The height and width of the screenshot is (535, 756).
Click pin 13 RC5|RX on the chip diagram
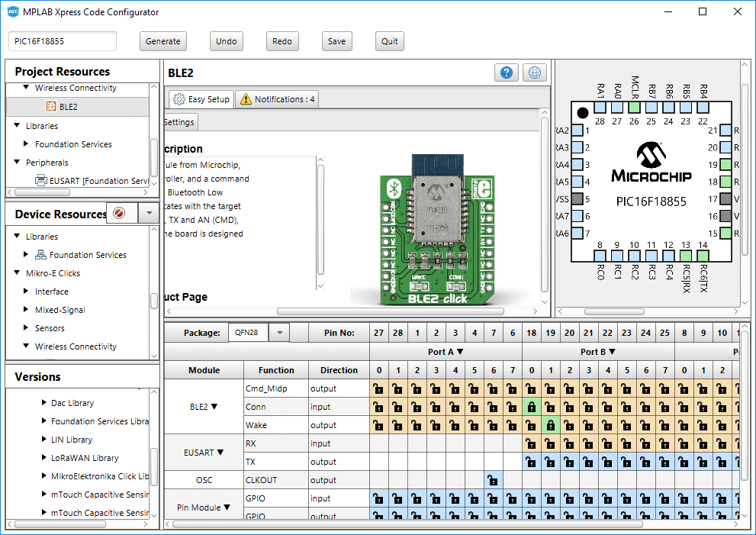pos(686,257)
